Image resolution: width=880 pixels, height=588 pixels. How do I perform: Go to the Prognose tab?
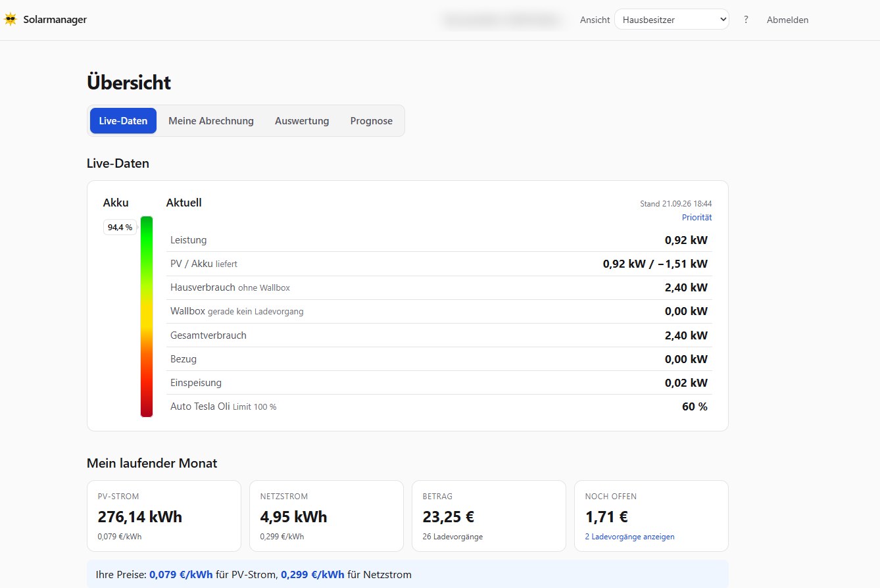tap(372, 121)
